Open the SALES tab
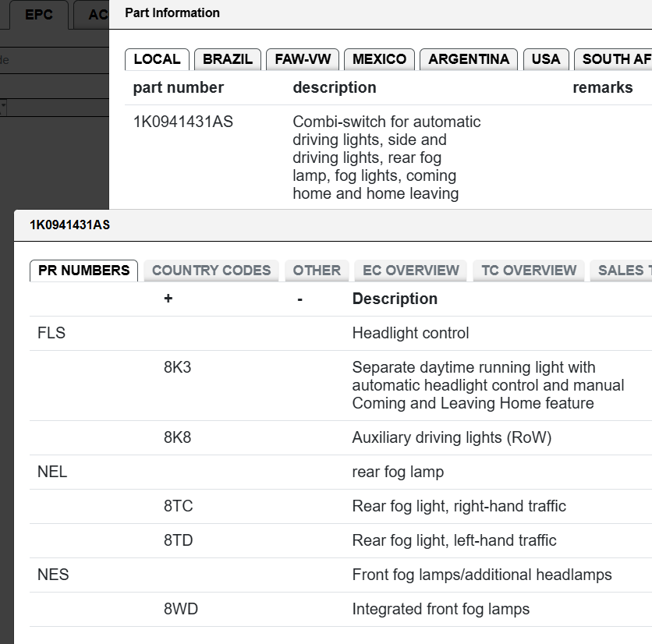The height and width of the screenshot is (644, 652). pyautogui.click(x=622, y=271)
